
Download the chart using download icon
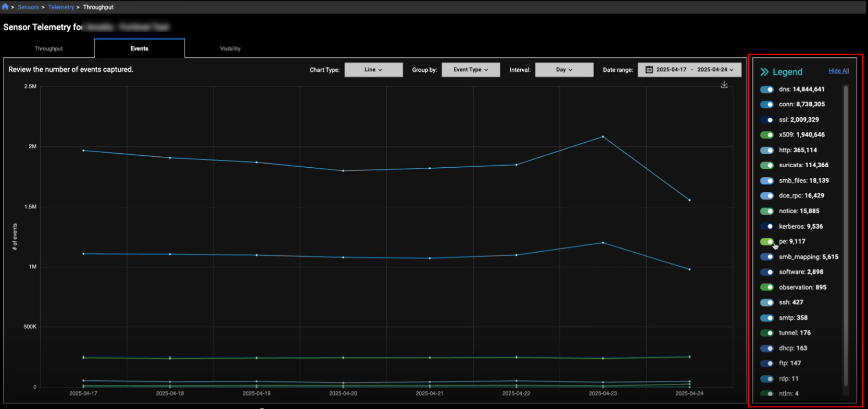click(x=724, y=84)
